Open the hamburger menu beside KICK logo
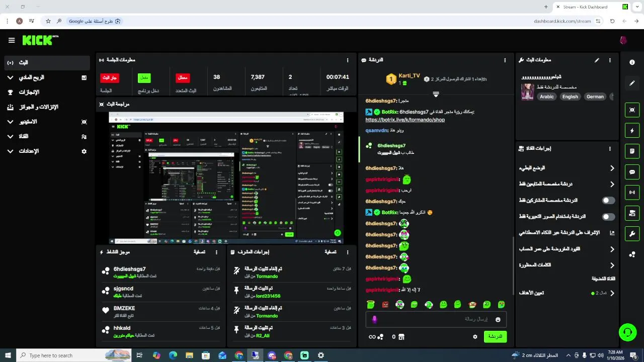The height and width of the screenshot is (362, 644). (12, 40)
